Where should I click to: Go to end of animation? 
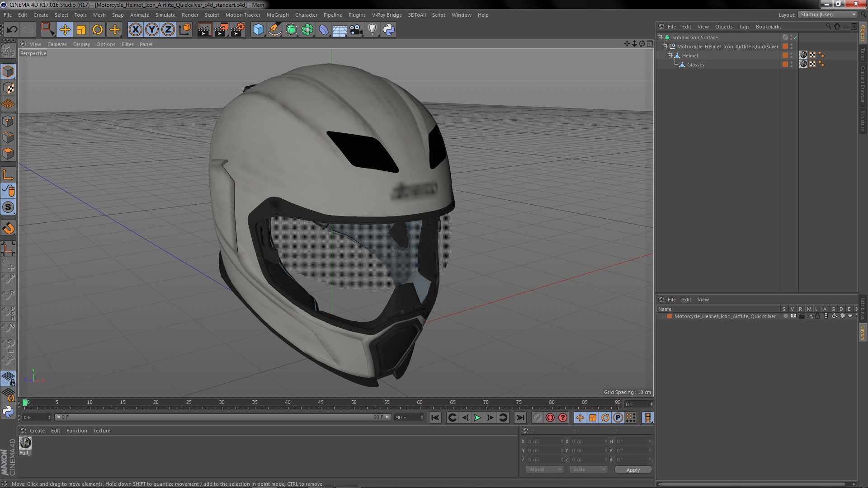[x=520, y=418]
